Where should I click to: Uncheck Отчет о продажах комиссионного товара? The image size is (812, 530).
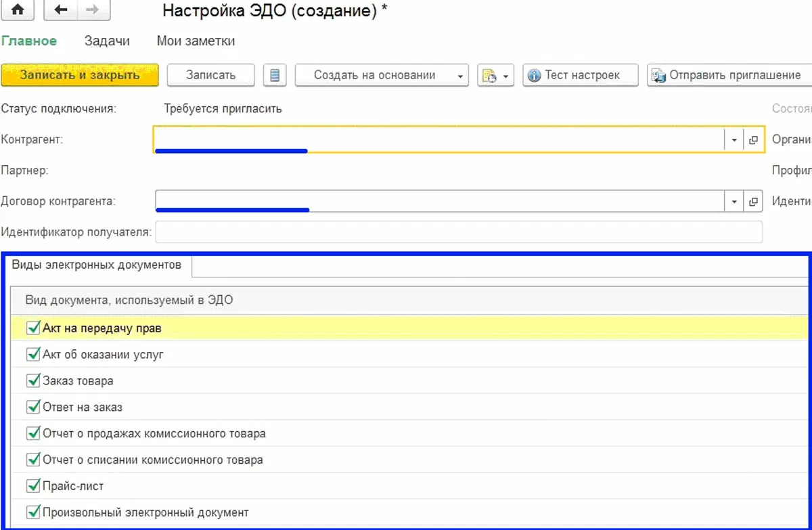click(33, 433)
